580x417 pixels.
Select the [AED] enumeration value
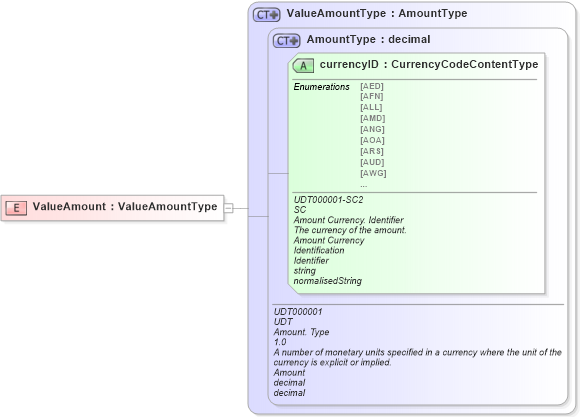[372, 86]
